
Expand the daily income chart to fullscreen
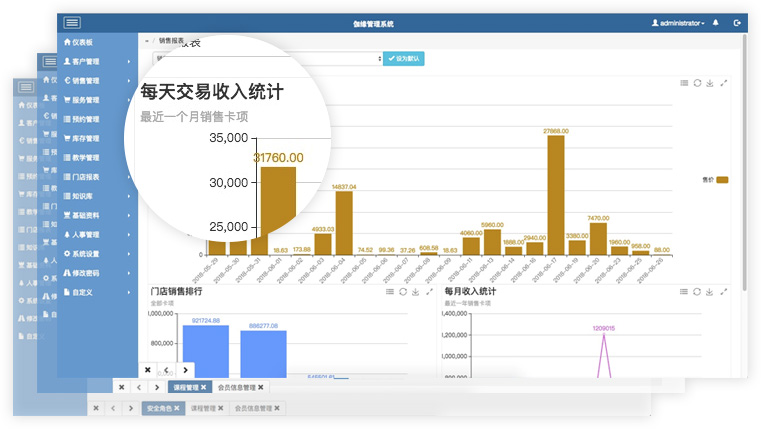pyautogui.click(x=724, y=83)
